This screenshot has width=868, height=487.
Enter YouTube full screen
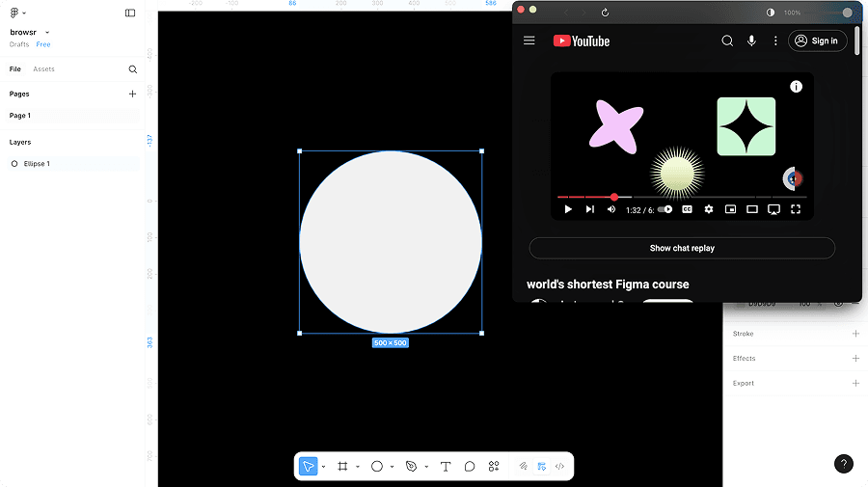pos(796,209)
